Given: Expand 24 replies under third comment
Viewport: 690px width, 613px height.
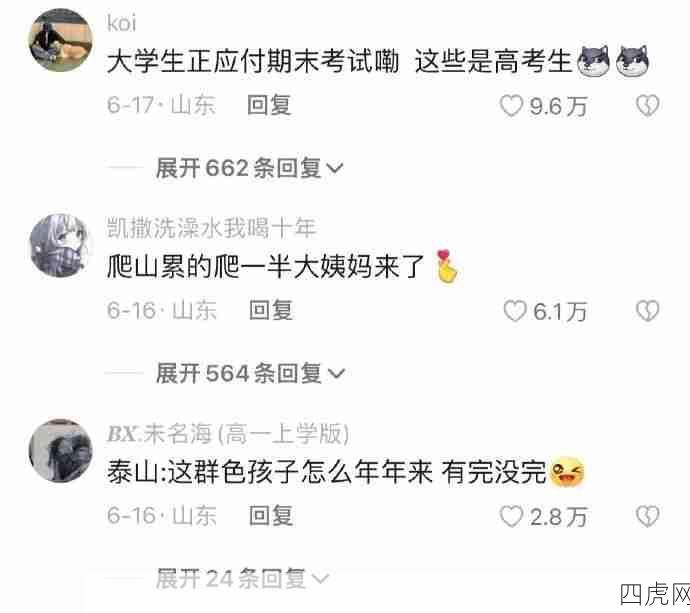Looking at the screenshot, I should [242, 578].
